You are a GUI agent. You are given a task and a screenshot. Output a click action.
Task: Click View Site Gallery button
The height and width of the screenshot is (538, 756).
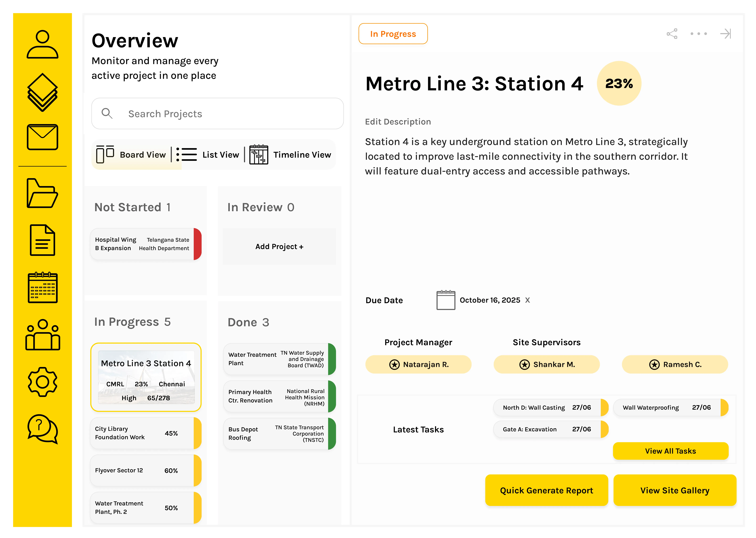[675, 490]
